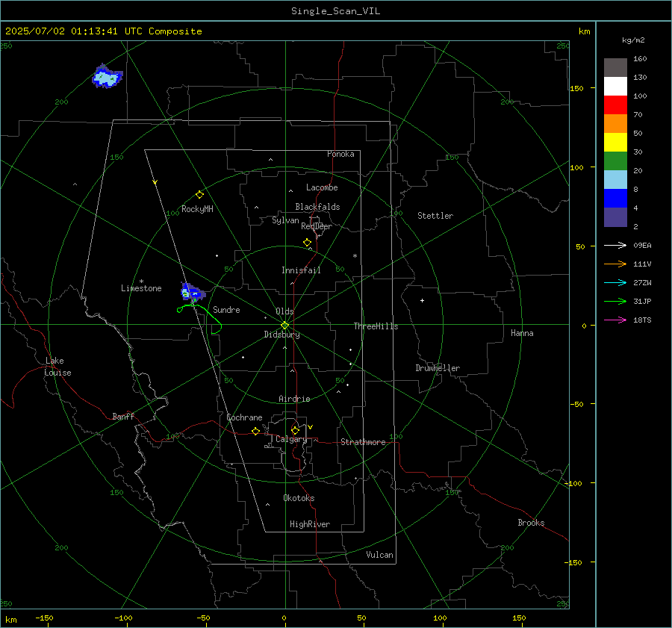
Task: Select yellow diamond marker near Cochrane
Action: tap(255, 431)
